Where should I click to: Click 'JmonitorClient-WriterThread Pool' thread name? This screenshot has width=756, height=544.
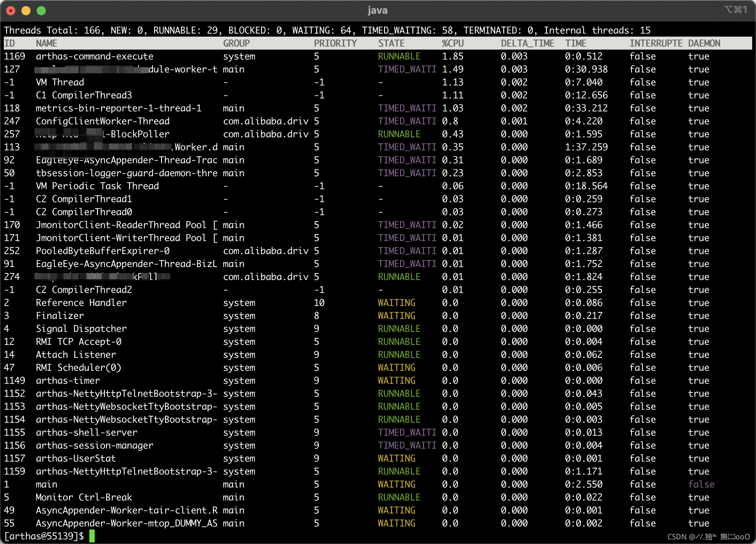click(x=121, y=238)
